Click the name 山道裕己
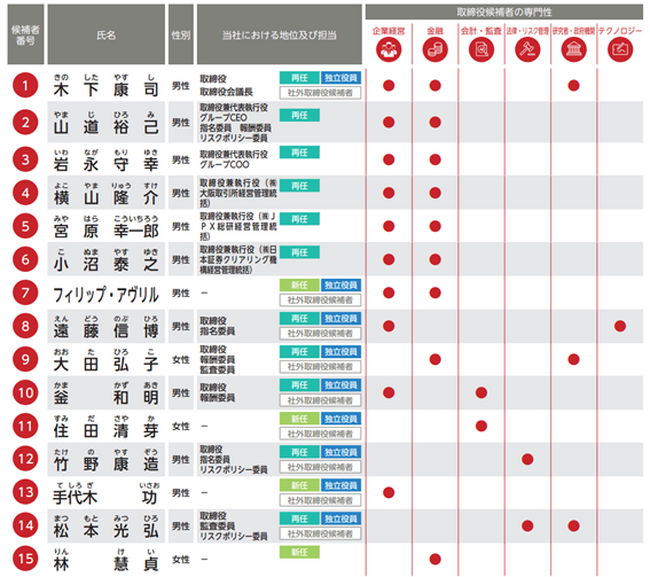The width and height of the screenshot is (650, 577). point(106,127)
